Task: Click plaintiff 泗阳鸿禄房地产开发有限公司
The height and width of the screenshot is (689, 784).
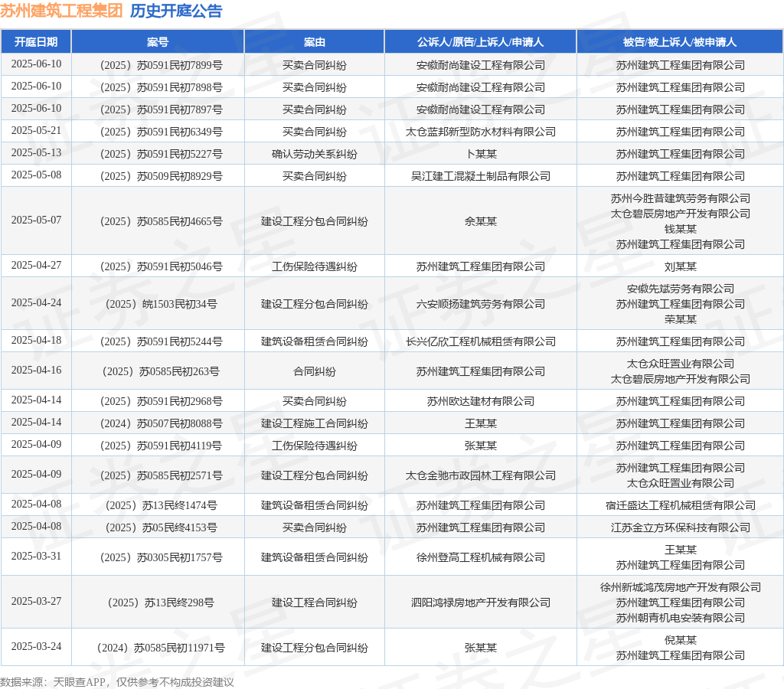Action: tap(481, 602)
